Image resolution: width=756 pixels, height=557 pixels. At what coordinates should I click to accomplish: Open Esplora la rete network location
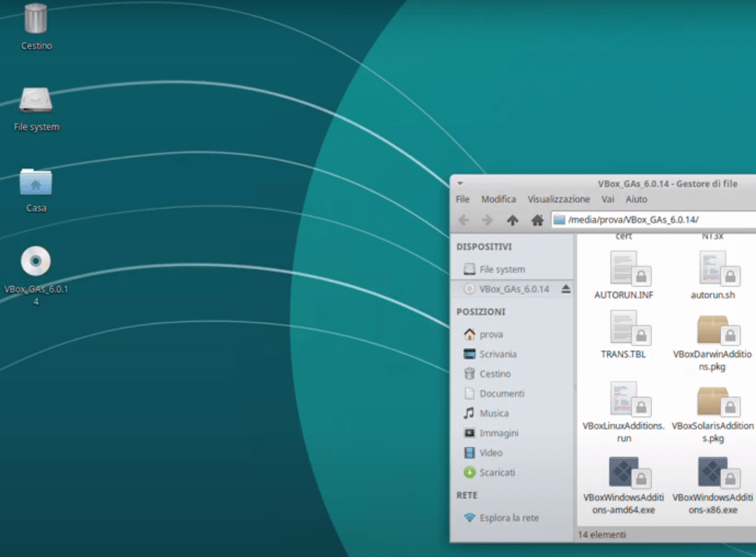point(508,518)
